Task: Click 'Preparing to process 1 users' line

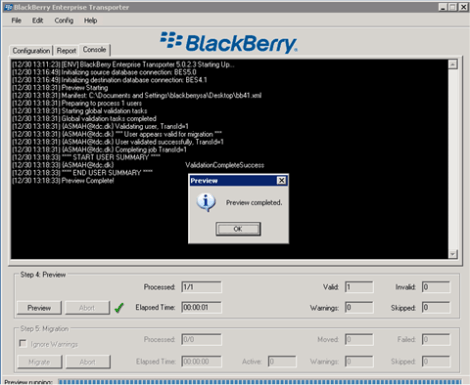Action: pos(77,103)
